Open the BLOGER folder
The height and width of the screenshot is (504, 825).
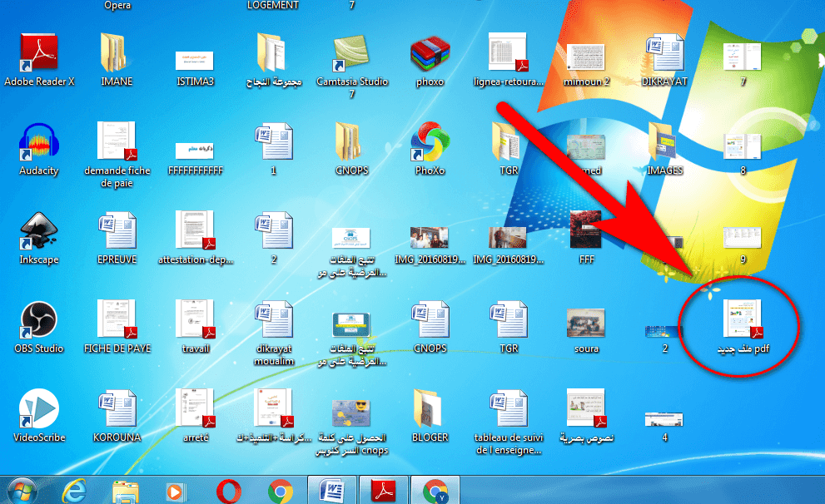(x=427, y=408)
